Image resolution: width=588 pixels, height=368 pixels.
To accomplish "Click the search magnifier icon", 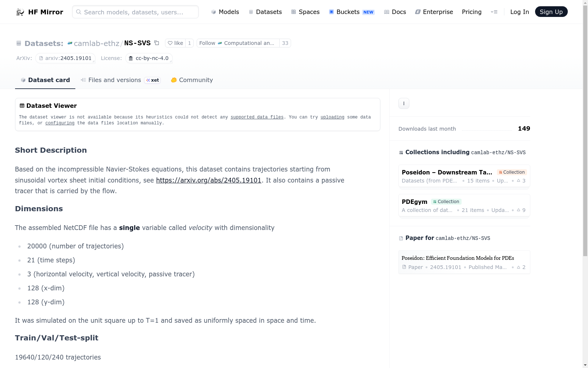I will click(79, 12).
